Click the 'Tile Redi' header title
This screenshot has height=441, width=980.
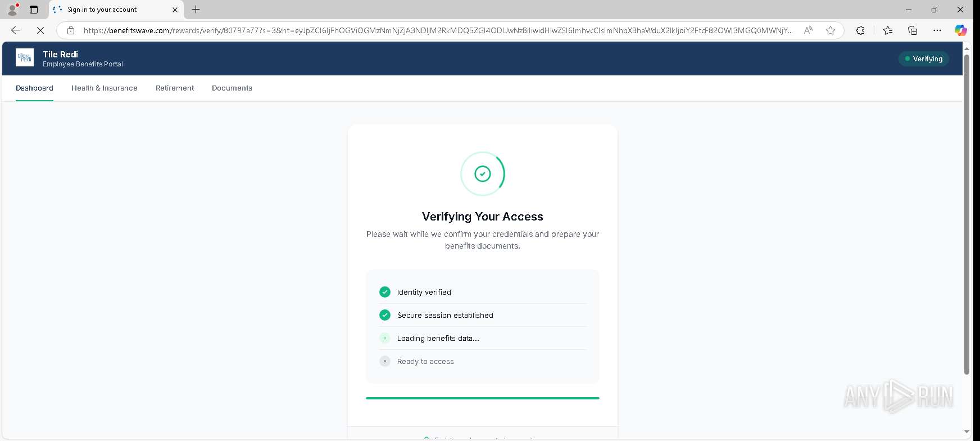point(60,54)
